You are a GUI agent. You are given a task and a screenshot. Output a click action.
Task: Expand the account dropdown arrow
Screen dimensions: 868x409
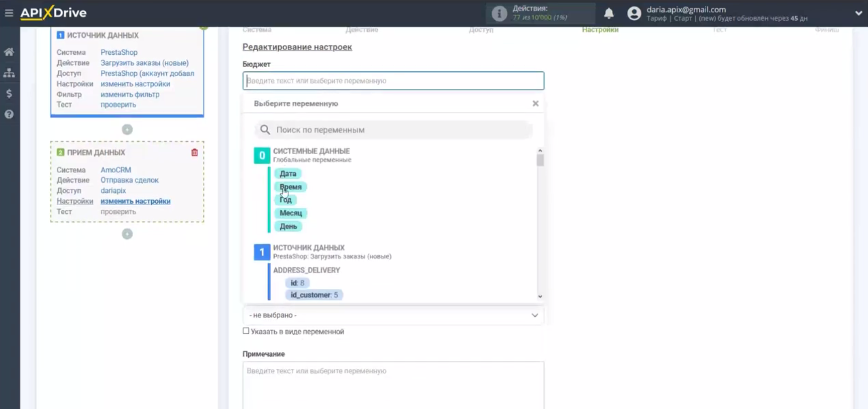[x=858, y=14]
